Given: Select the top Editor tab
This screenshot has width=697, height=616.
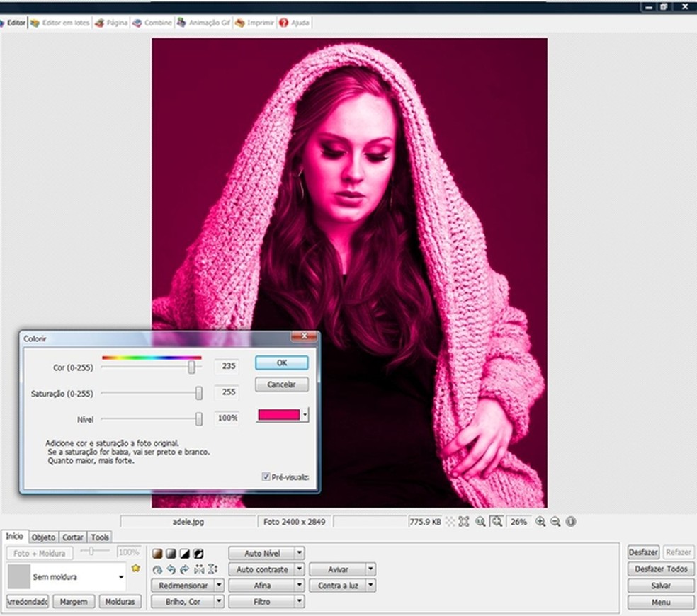Looking at the screenshot, I should click(x=13, y=23).
